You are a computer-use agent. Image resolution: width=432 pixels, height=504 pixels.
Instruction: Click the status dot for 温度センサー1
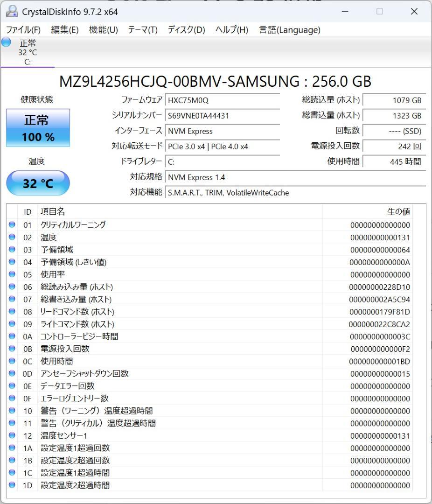pos(13,435)
